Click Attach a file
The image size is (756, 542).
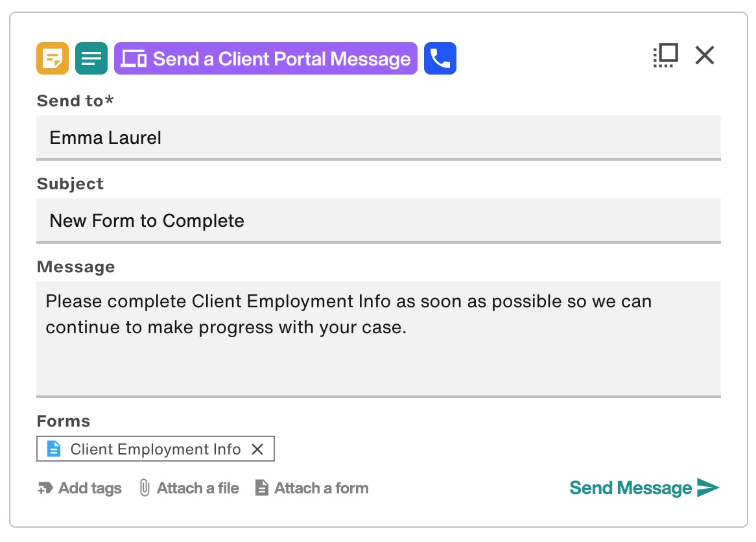click(x=198, y=488)
